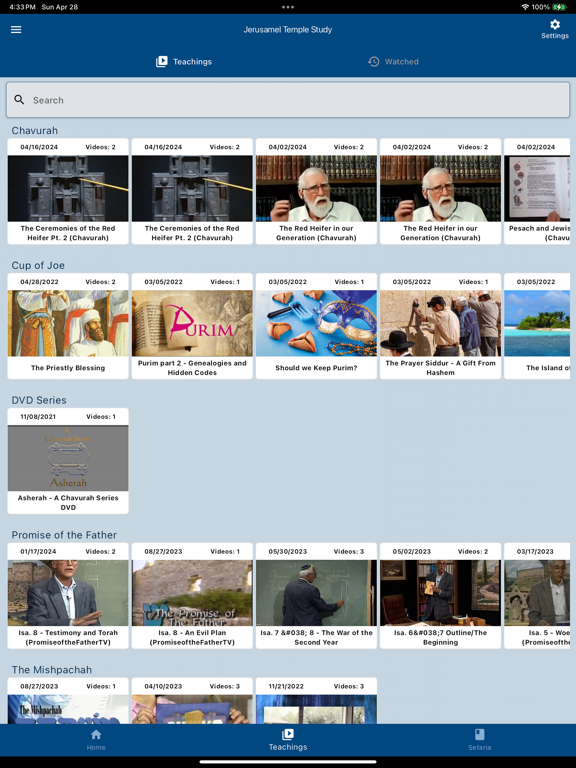Open first Red Heifer in our Generation thumbnail

(x=316, y=189)
